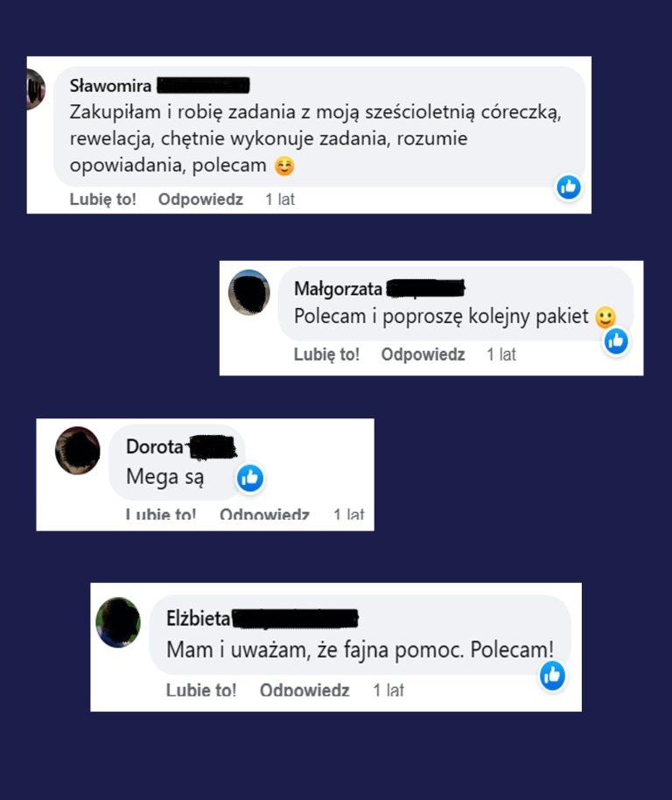Reply to Elżbieta's comment with "Odpowiedz"
Viewport: 672px width, 800px height.
[x=304, y=690]
